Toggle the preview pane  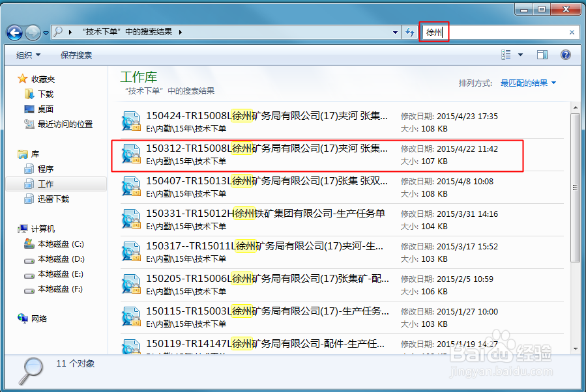coord(542,55)
